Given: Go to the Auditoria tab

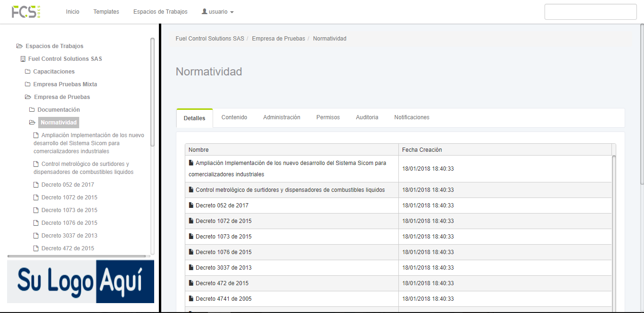Looking at the screenshot, I should pos(367,117).
